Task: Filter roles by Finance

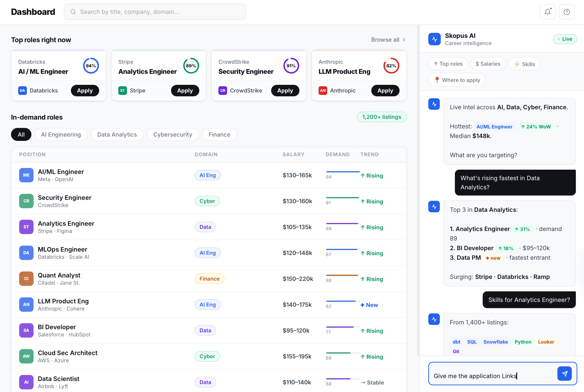Action: click(x=219, y=134)
